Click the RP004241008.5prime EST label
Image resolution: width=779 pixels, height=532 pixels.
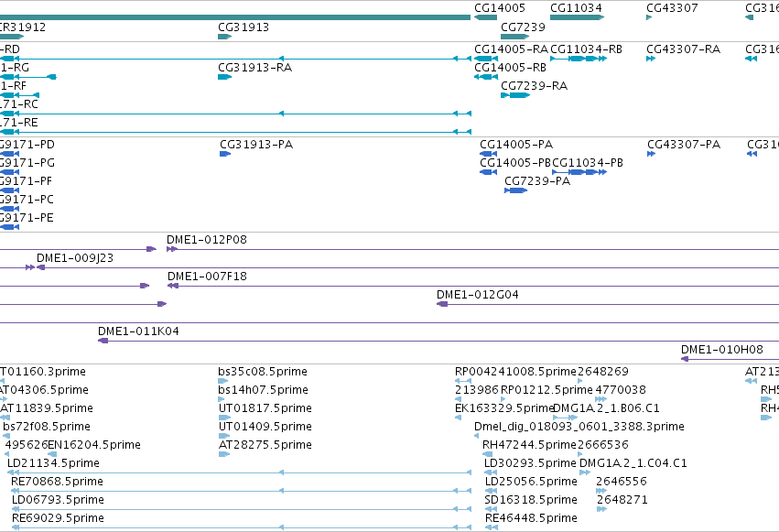tap(515, 372)
